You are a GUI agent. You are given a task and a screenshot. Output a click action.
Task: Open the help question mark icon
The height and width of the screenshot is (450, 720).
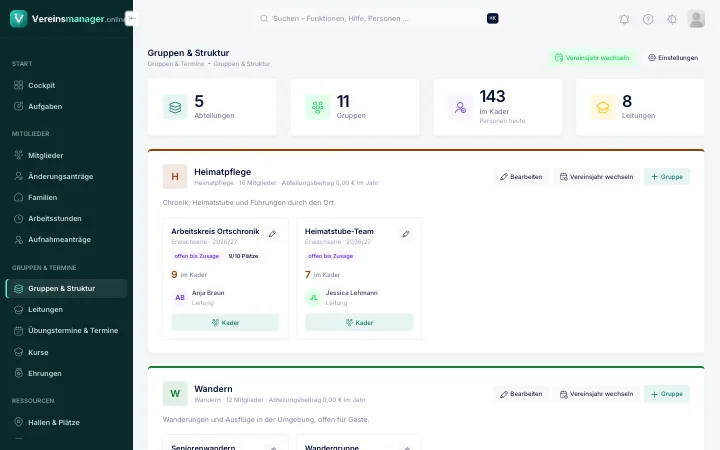(x=648, y=19)
